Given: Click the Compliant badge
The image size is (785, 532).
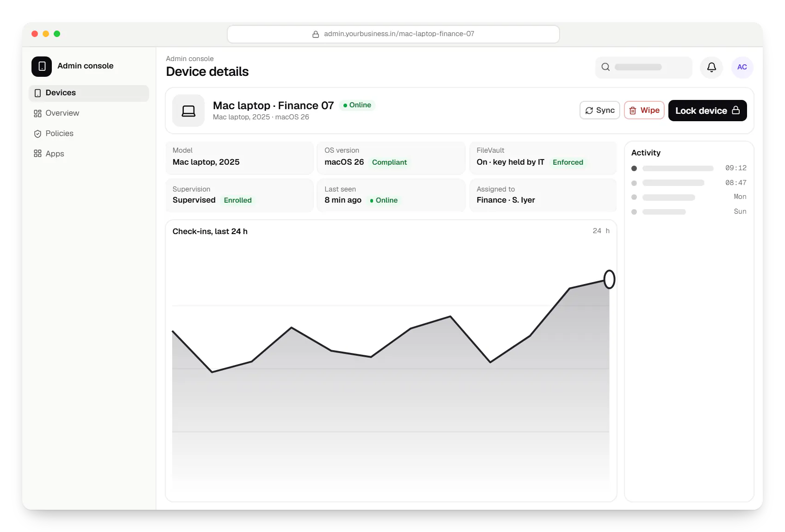Looking at the screenshot, I should pyautogui.click(x=389, y=162).
